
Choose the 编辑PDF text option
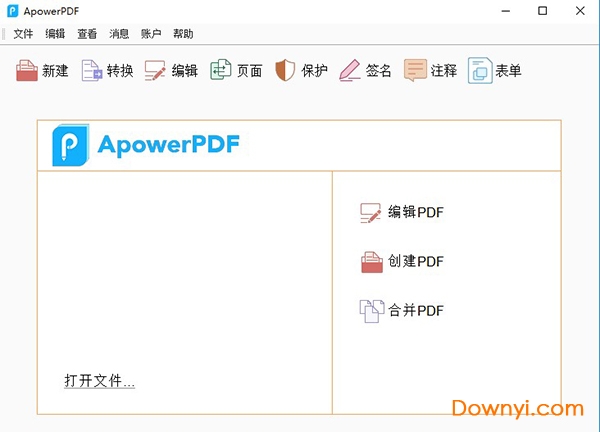pyautogui.click(x=416, y=212)
